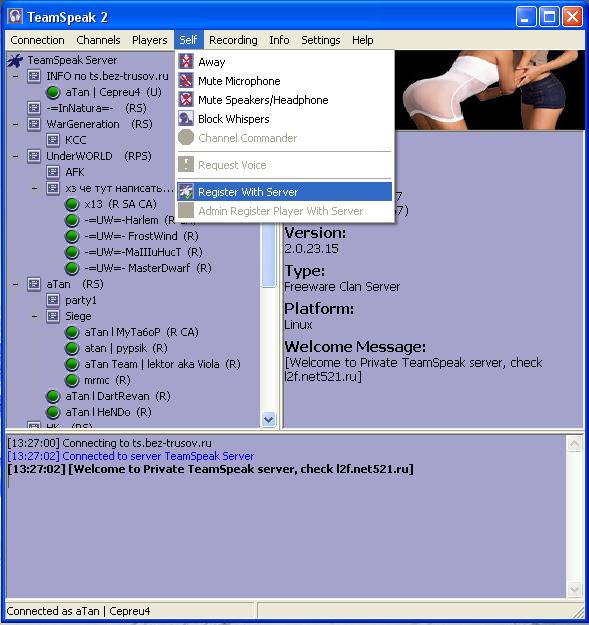Click the TeamSpeak Server root star icon

[x=16, y=60]
